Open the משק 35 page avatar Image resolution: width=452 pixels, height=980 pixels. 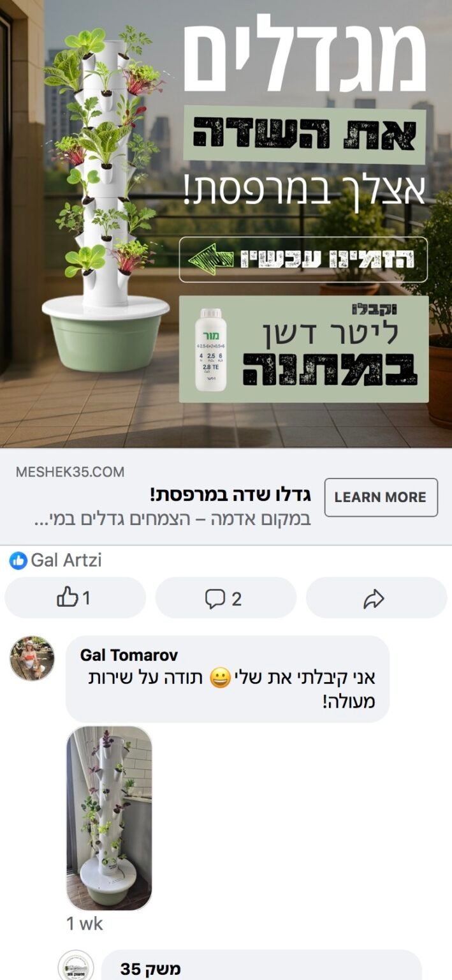[x=76, y=967]
